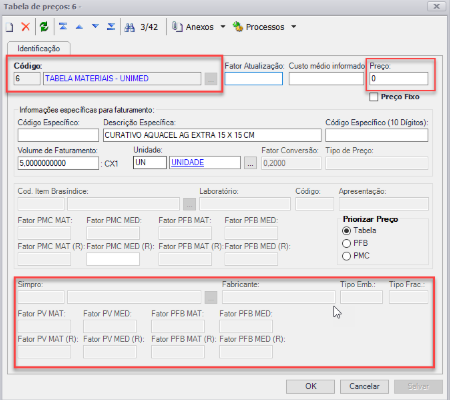
Task: Focus the Fator Atualização input
Action: pos(254,79)
